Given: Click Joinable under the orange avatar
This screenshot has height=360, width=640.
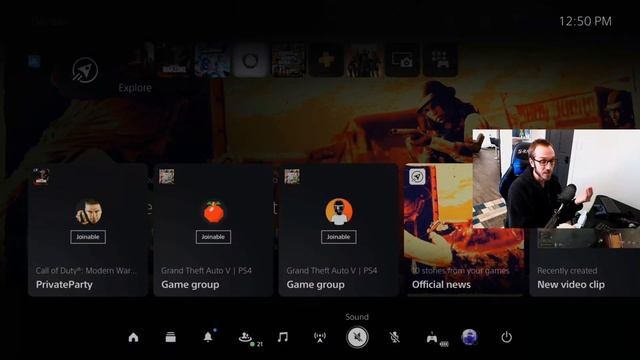Looking at the screenshot, I should (338, 237).
